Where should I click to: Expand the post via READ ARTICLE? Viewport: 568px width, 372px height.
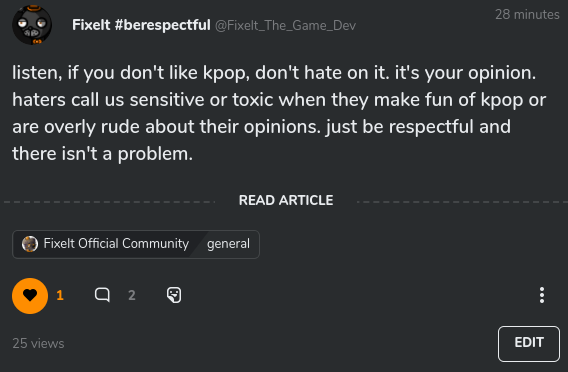tap(286, 200)
